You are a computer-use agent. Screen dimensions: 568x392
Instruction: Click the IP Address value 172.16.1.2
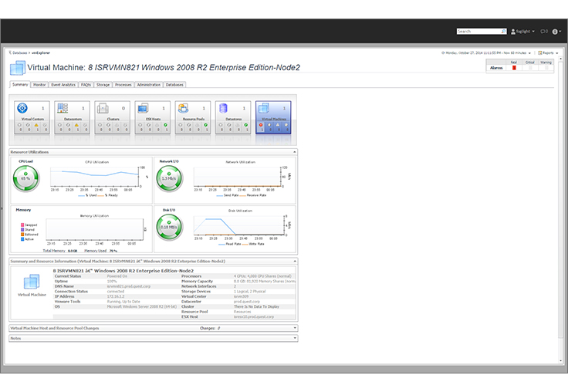click(116, 296)
